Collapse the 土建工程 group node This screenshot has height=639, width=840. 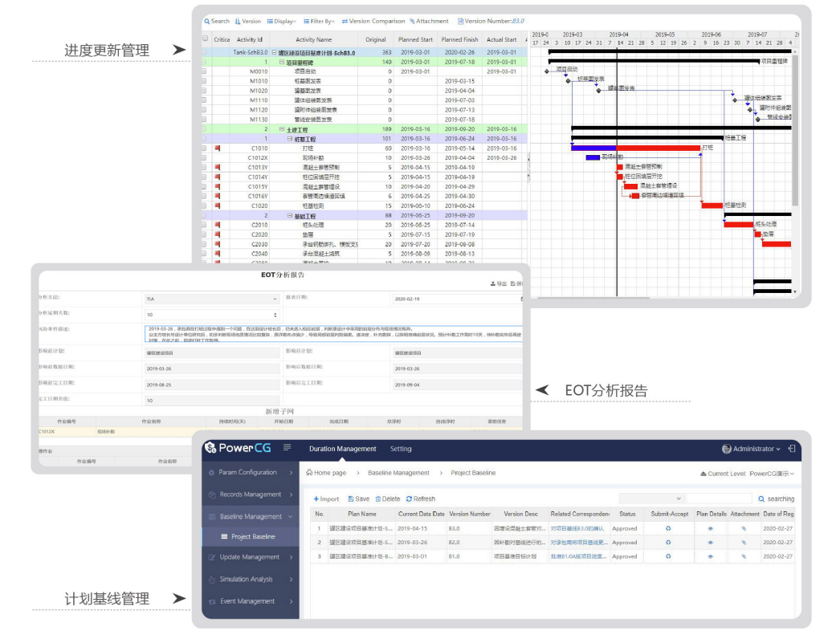coord(282,129)
